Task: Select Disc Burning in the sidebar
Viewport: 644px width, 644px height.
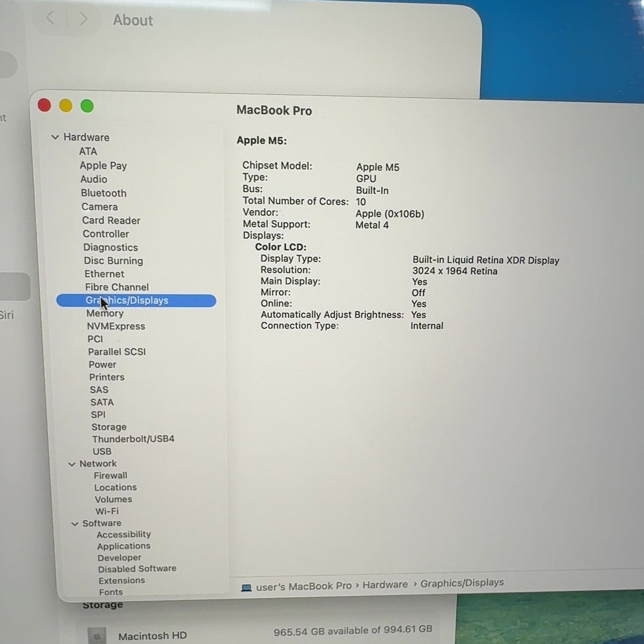Action: pyautogui.click(x=113, y=261)
